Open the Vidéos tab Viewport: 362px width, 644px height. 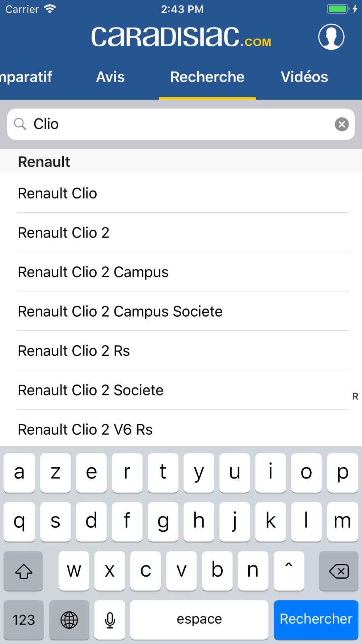[x=304, y=77]
